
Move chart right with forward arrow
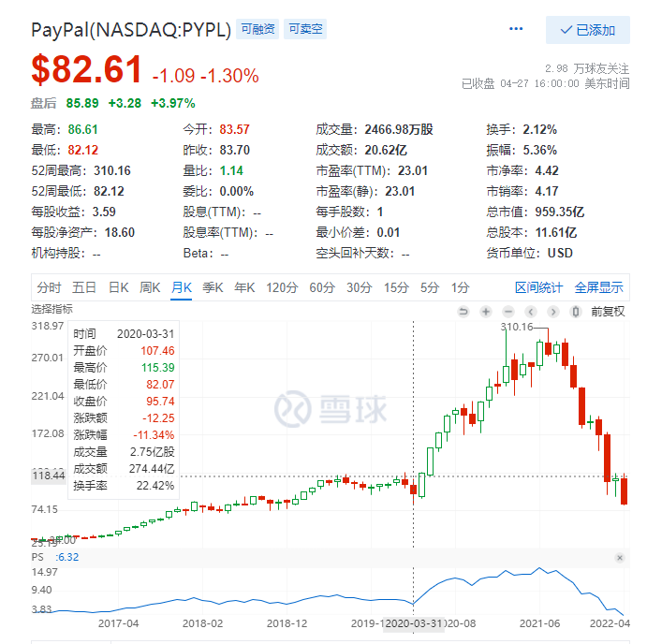click(x=553, y=312)
